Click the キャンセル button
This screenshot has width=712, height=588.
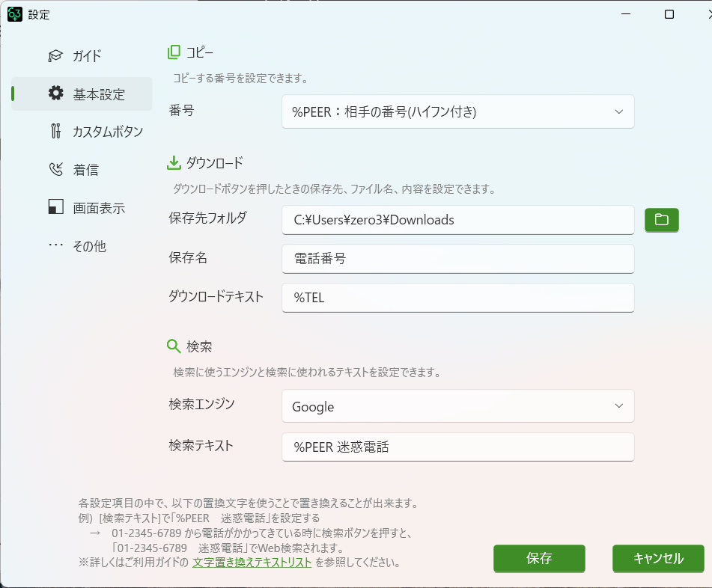tap(658, 558)
